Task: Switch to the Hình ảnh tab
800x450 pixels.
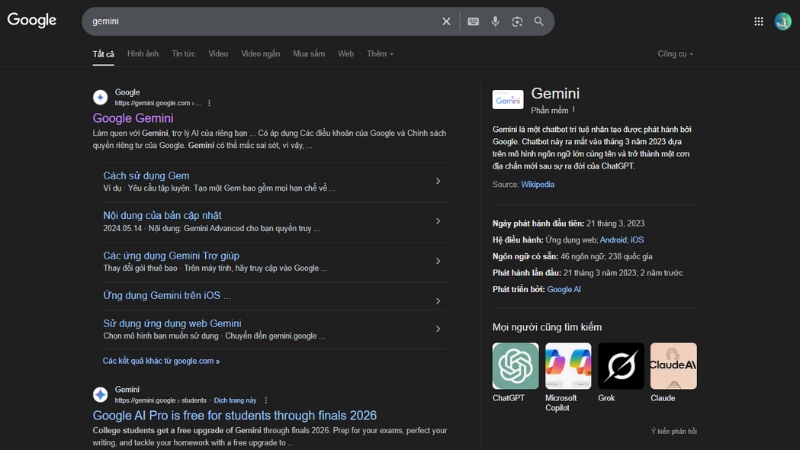Action: 143,53
